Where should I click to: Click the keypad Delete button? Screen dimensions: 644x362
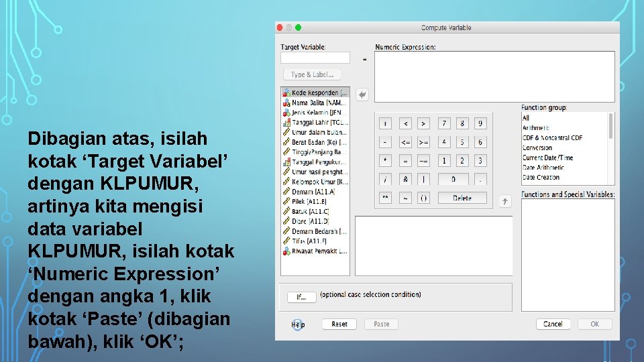point(462,198)
